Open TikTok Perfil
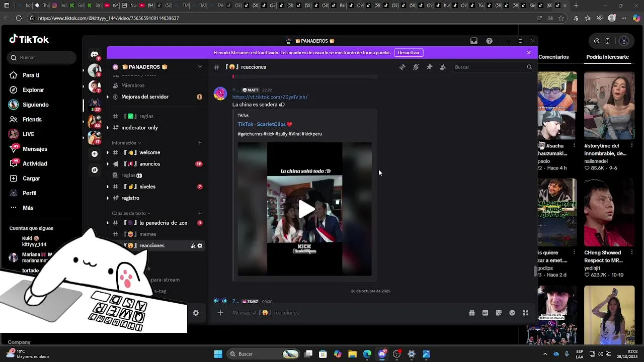Image resolution: width=644 pixels, height=362 pixels. coord(29,193)
